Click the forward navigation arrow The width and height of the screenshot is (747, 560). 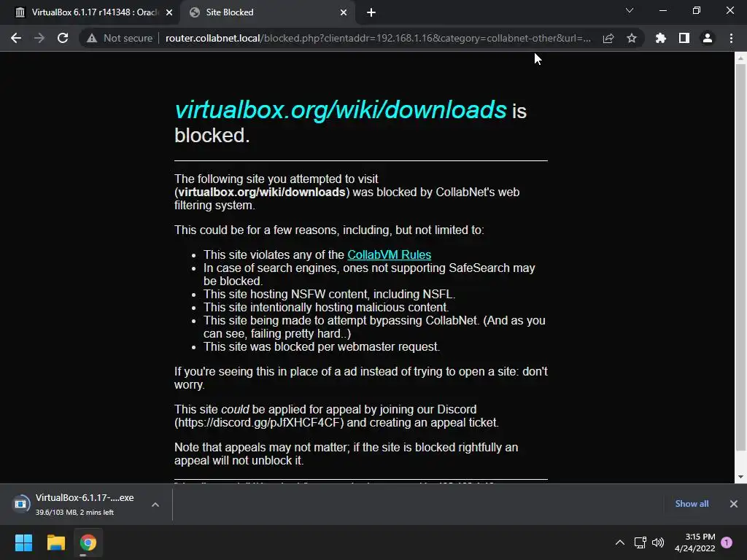click(x=39, y=38)
